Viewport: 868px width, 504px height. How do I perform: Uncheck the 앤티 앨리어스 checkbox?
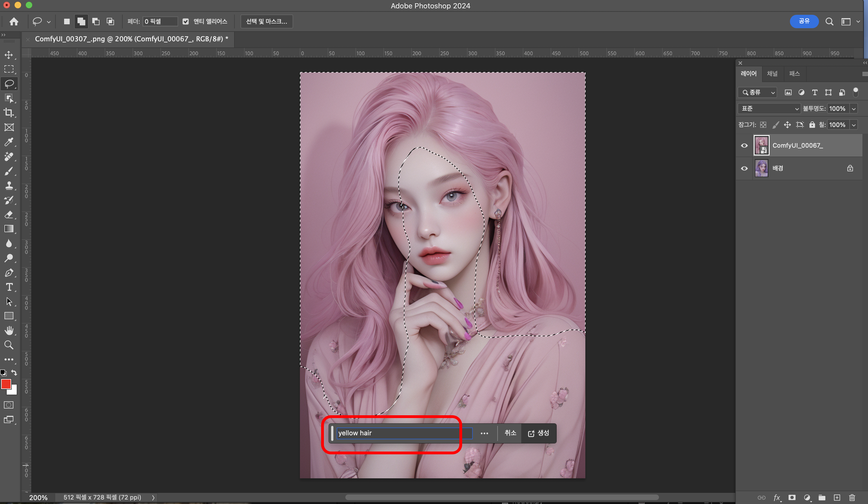pyautogui.click(x=186, y=21)
